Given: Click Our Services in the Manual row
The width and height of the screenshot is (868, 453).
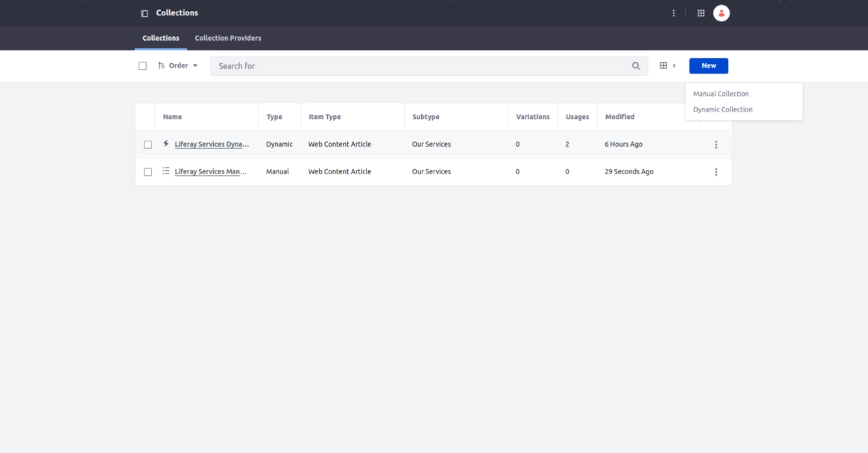Looking at the screenshot, I should tap(431, 171).
